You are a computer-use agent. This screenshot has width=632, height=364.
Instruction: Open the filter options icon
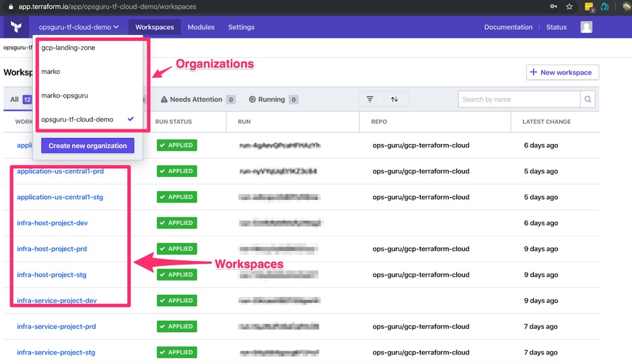pos(370,100)
